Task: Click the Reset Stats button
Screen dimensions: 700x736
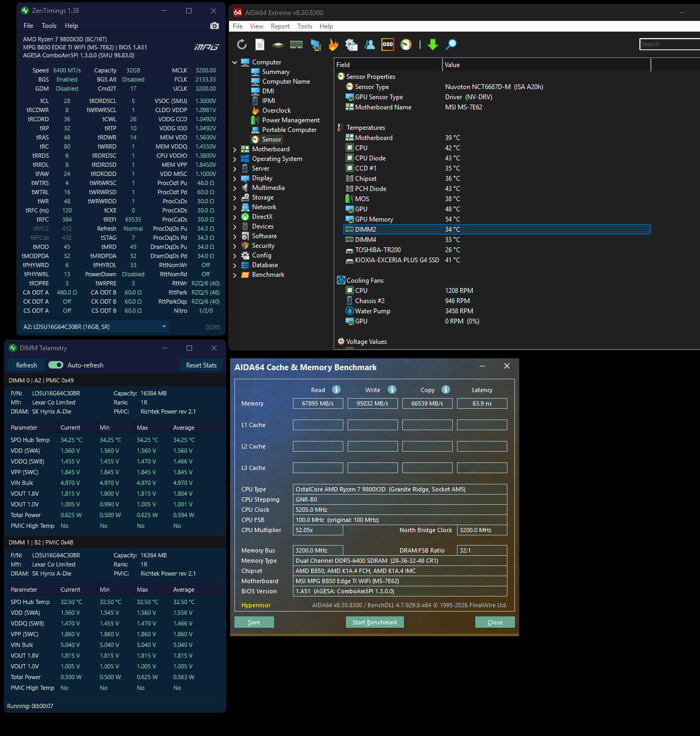Action: tap(201, 365)
